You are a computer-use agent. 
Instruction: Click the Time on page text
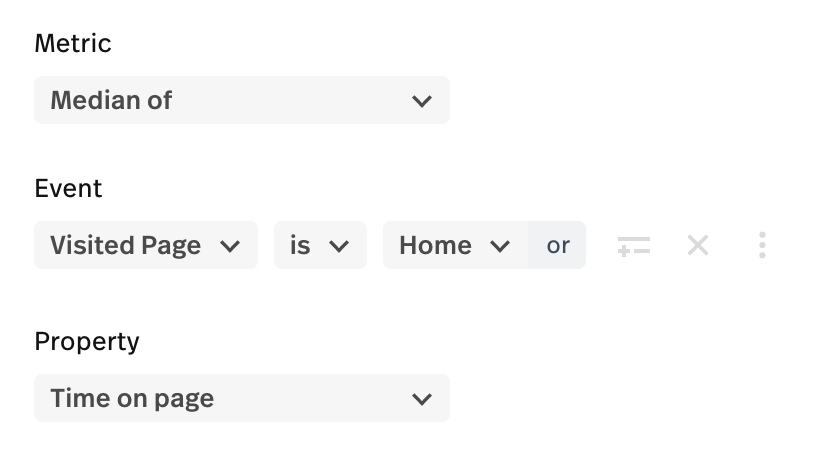point(132,398)
